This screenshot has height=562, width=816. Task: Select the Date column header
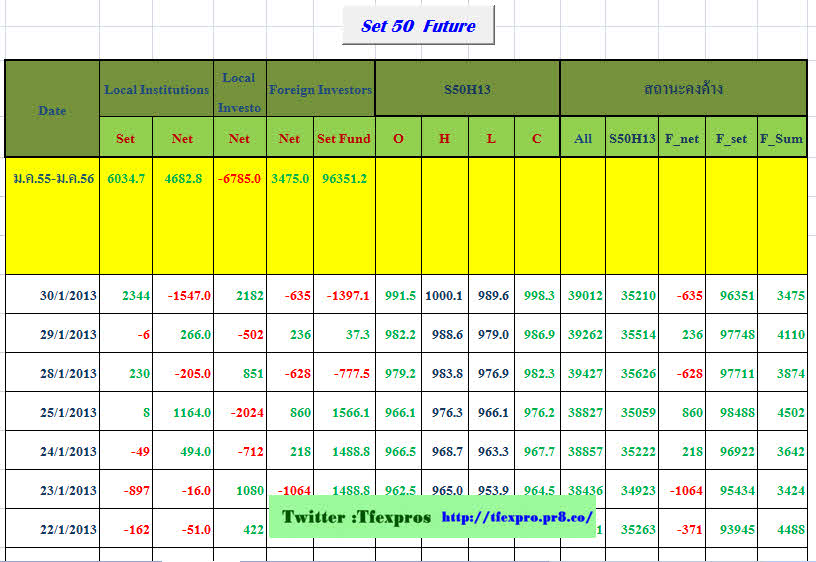[x=52, y=109]
